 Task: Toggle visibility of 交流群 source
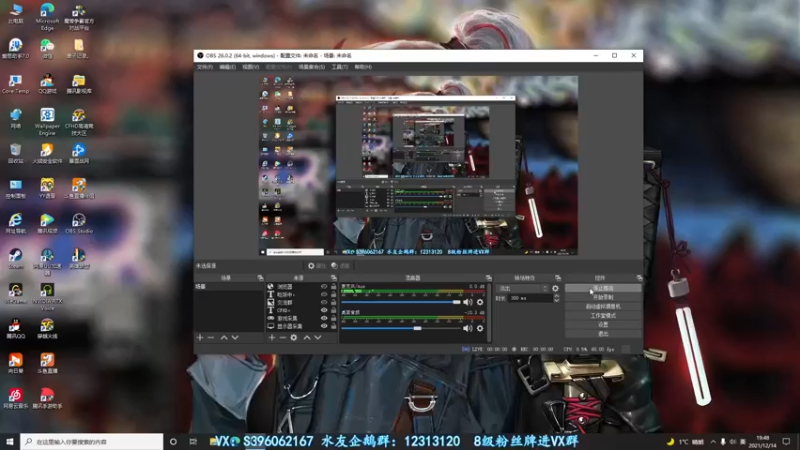(x=324, y=302)
